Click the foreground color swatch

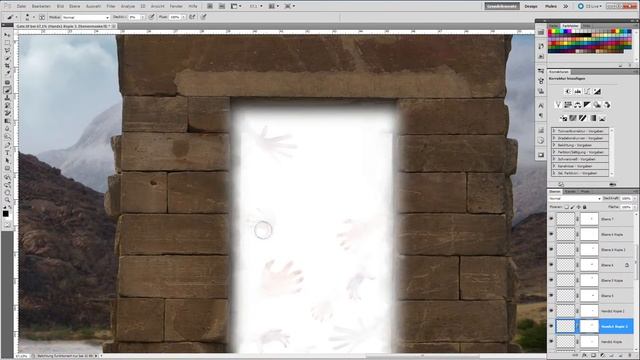pos(5,213)
